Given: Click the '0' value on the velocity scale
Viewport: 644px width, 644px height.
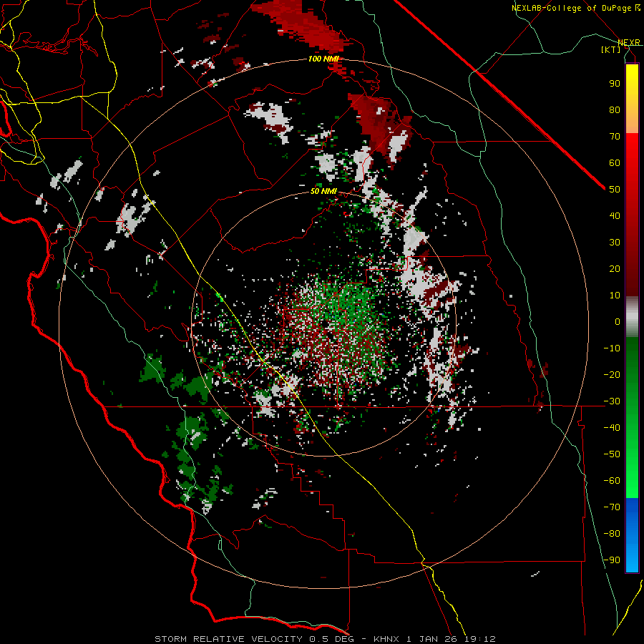Looking at the screenshot, I should click(618, 321).
